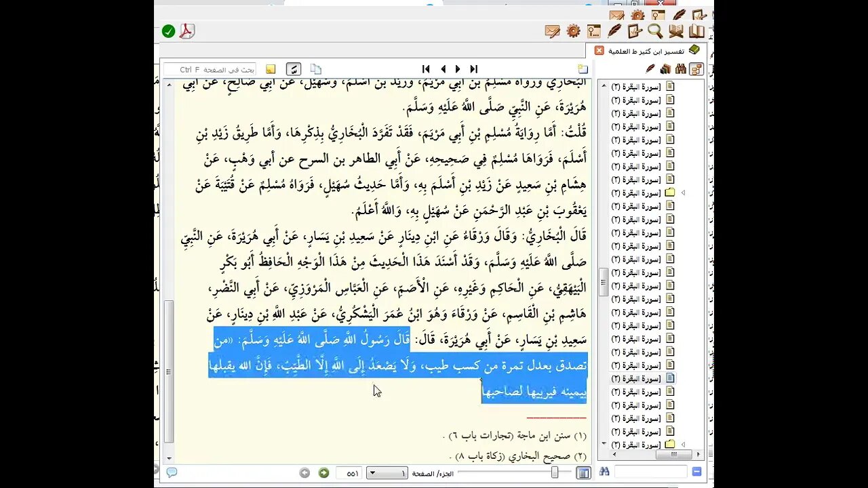Go to the previous page
Image resolution: width=868 pixels, height=488 pixels.
(x=443, y=69)
